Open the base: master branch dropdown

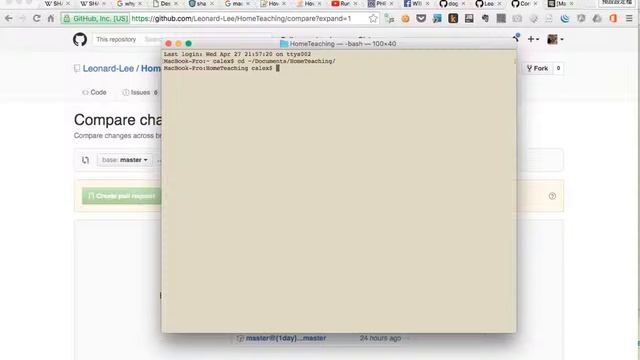(124, 160)
